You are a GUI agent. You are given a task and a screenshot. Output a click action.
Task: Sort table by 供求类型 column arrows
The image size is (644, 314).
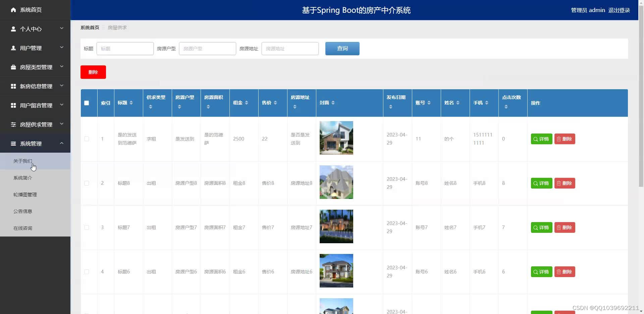(151, 107)
